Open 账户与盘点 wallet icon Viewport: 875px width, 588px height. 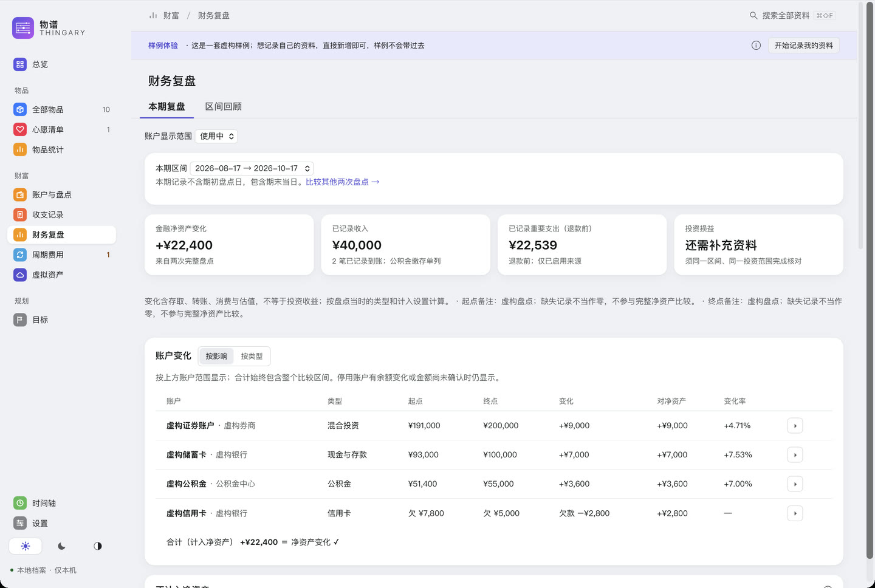click(20, 195)
